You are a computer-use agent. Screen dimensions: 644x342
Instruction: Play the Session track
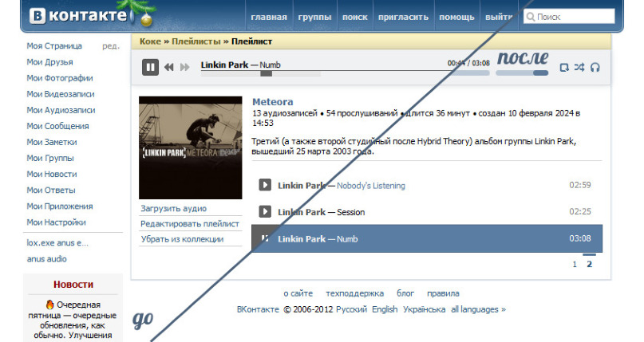tap(265, 211)
